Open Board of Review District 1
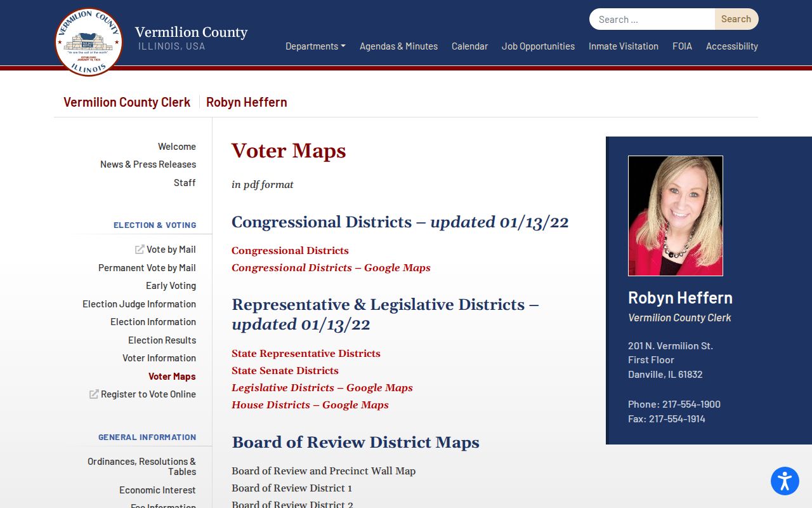 point(292,488)
